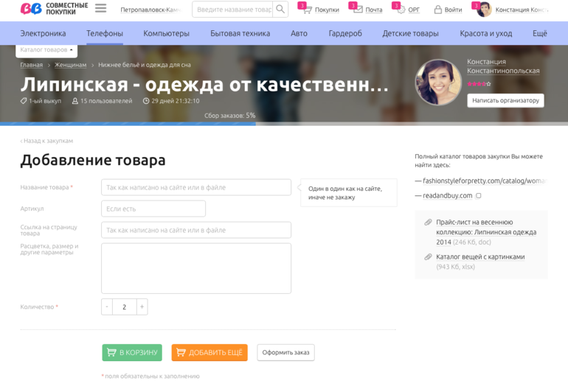
Task: Open the Почта mail icon
Action: [358, 10]
